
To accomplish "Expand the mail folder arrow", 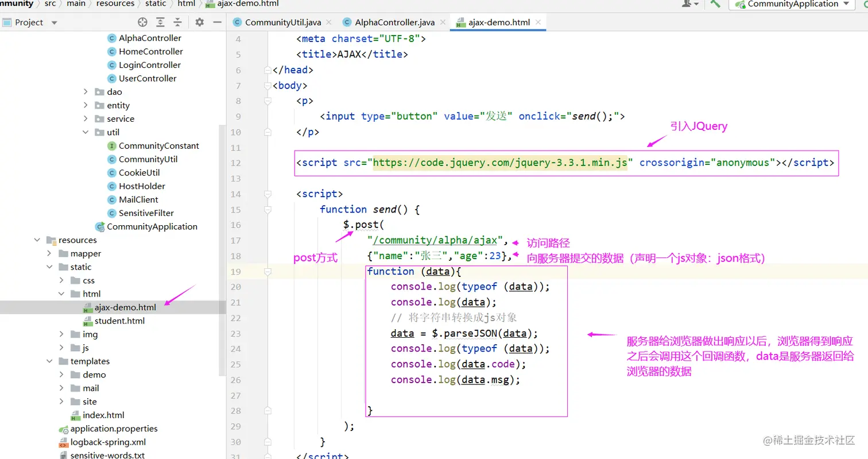I will 61,388.
